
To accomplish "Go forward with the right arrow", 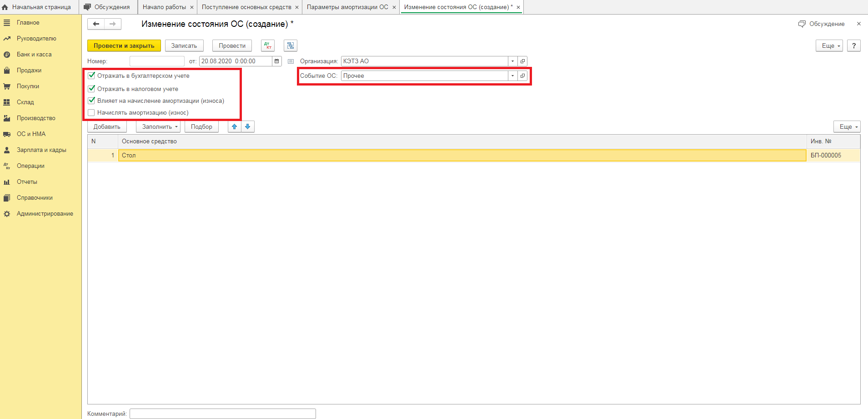I will point(113,24).
